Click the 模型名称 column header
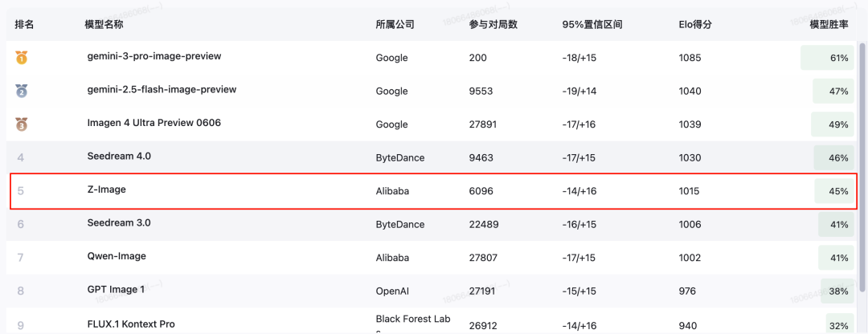The height and width of the screenshot is (334, 868). [104, 25]
